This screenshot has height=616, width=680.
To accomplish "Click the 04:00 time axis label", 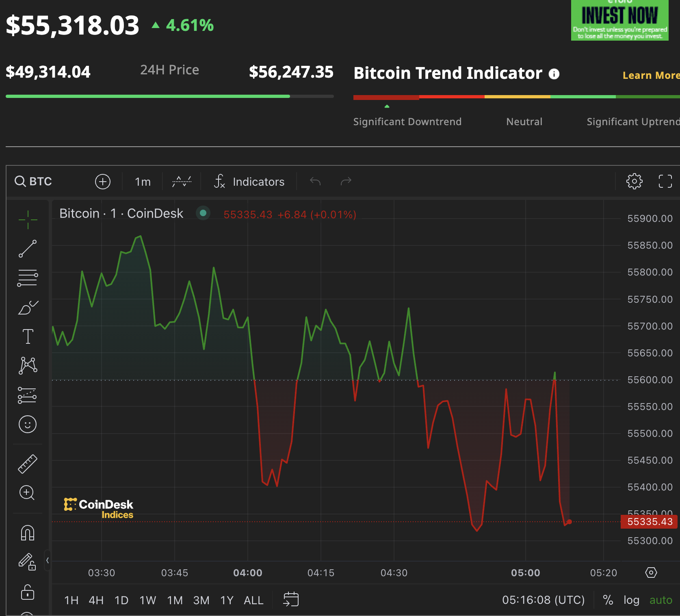I will [x=248, y=573].
